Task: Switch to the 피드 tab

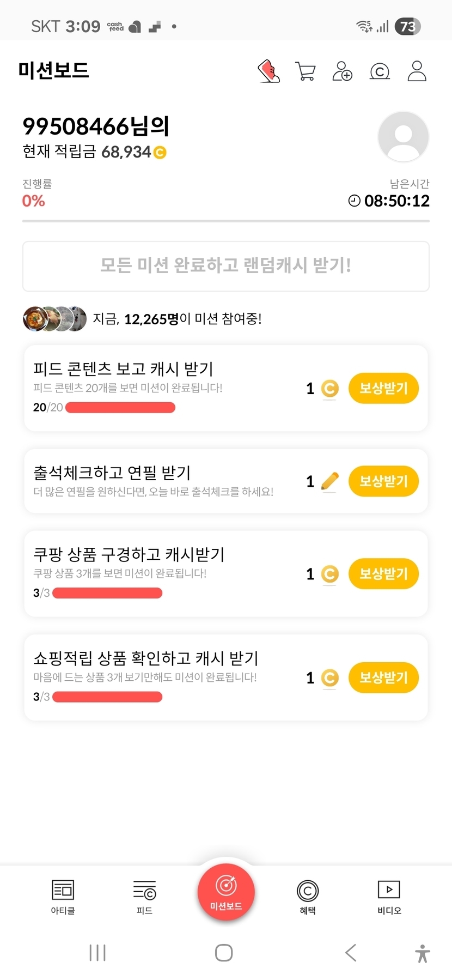Action: [144, 896]
